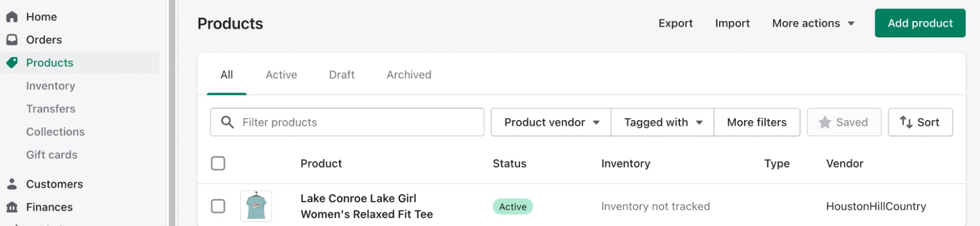980x226 pixels.
Task: Click the Sort arrows icon
Action: [906, 122]
